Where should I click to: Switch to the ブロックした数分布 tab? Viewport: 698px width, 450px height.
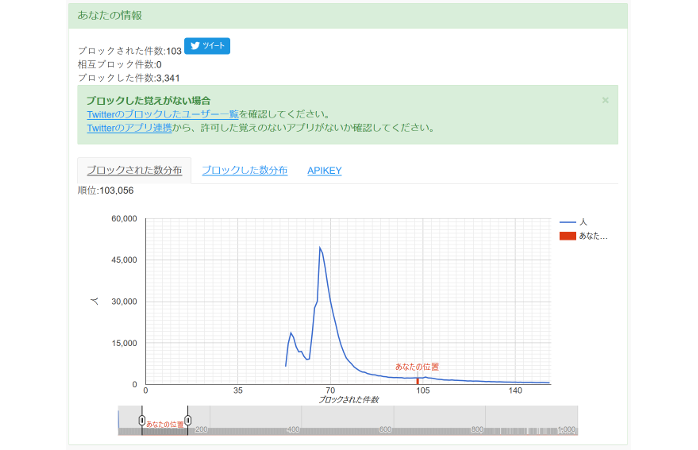coord(245,171)
